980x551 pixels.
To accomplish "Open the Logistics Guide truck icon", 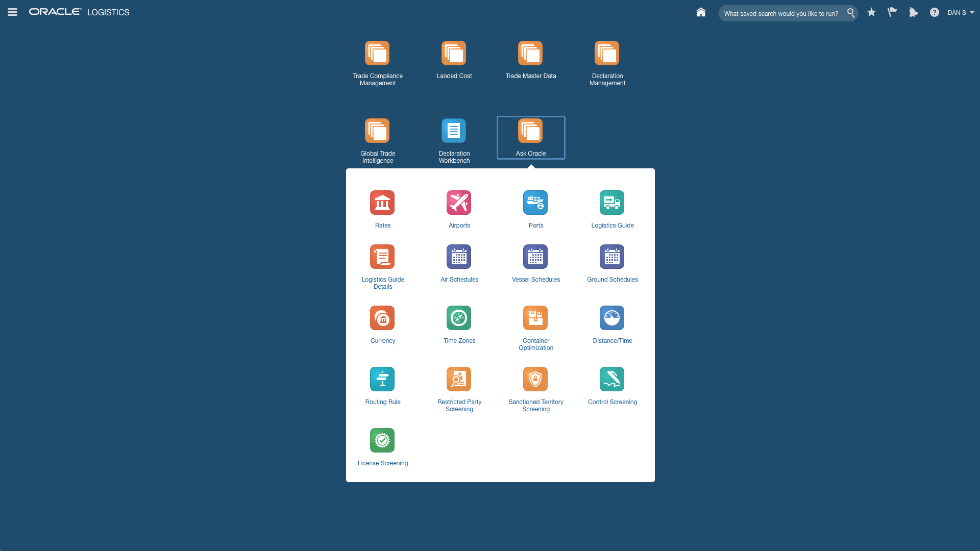I will [x=612, y=203].
